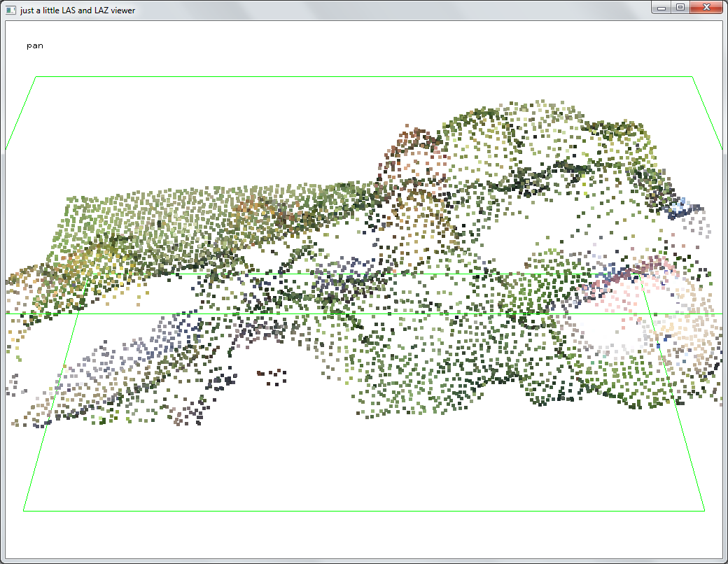Click the empty white area below the points
The width and height of the screenshot is (728, 564).
tap(364, 469)
